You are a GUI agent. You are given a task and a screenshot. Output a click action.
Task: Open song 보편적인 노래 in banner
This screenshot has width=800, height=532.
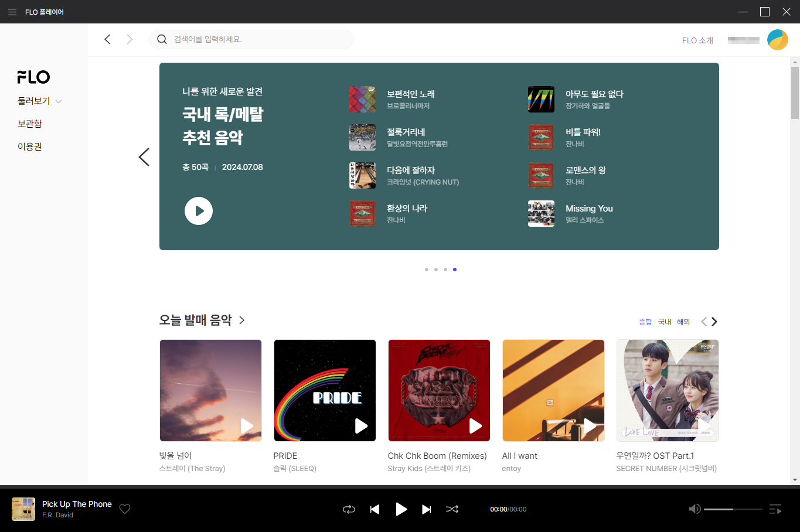tap(411, 94)
